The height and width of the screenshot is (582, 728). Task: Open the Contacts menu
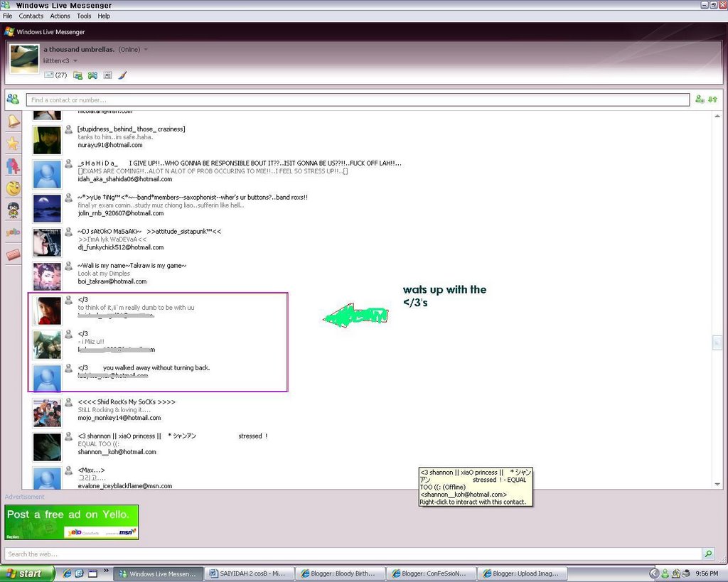31,16
